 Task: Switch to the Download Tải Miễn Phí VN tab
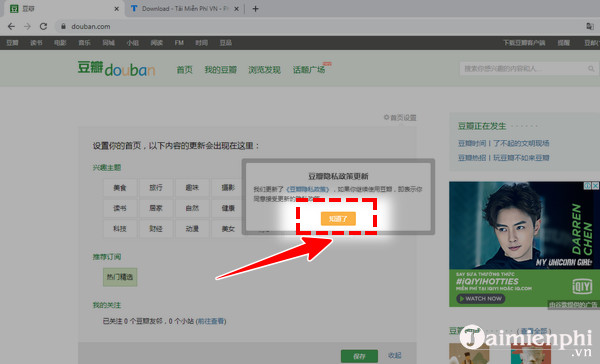(x=185, y=8)
